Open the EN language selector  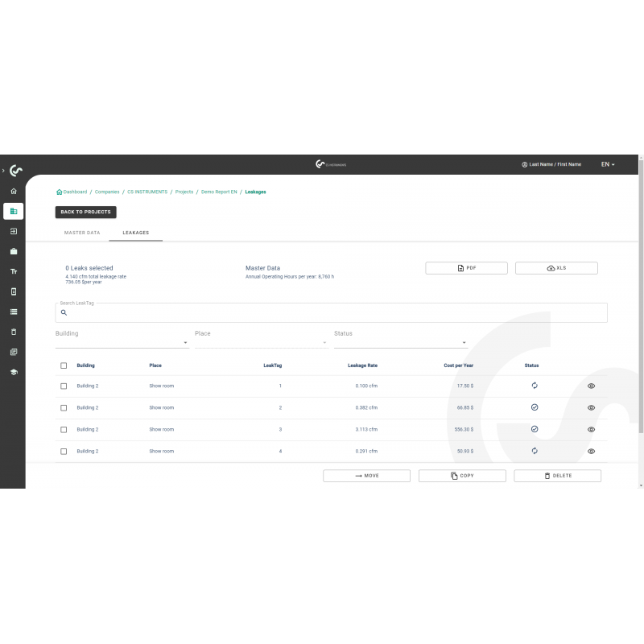pos(607,164)
